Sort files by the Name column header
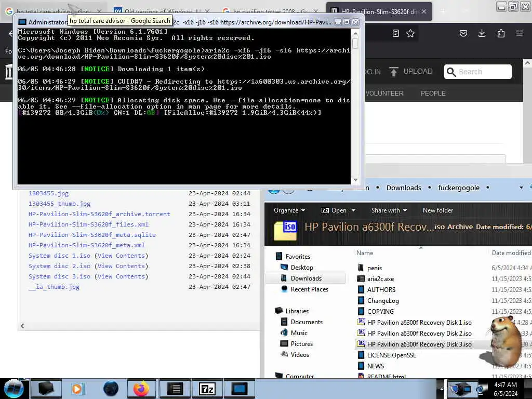Screen dimensions: 532x399 (365, 253)
